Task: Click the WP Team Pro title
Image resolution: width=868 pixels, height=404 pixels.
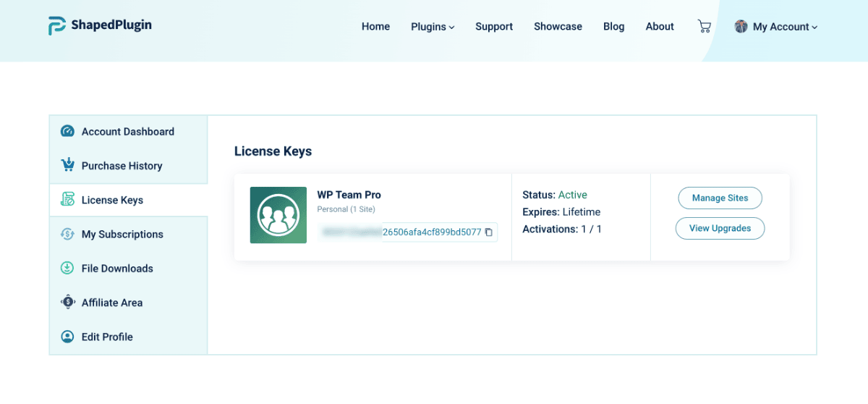Action: pos(349,195)
